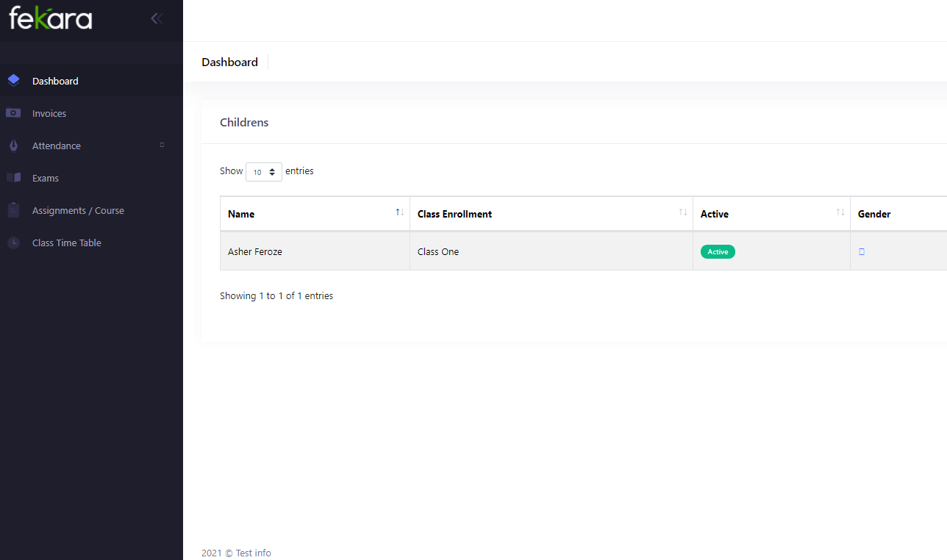This screenshot has height=560, width=947.
Task: Select the Class One enrollment cell
Action: click(x=438, y=251)
